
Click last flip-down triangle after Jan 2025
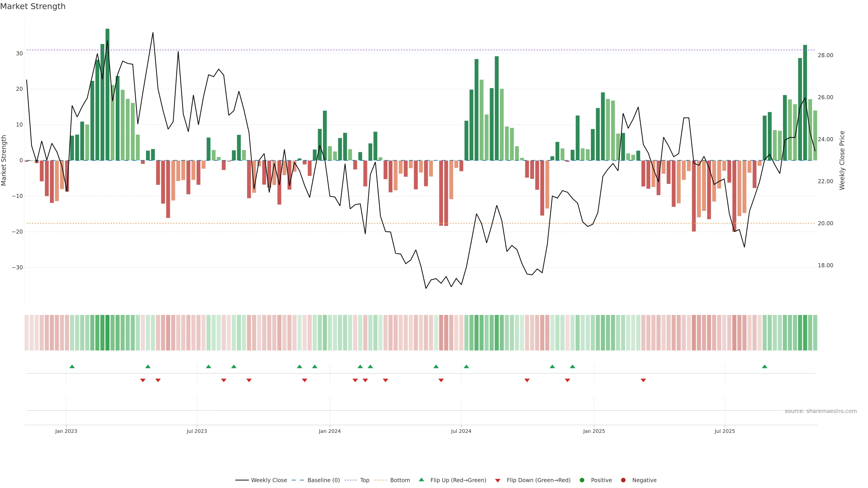tap(643, 380)
